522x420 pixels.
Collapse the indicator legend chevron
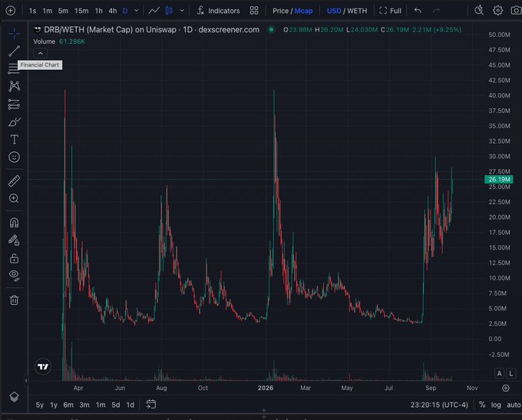tap(40, 53)
